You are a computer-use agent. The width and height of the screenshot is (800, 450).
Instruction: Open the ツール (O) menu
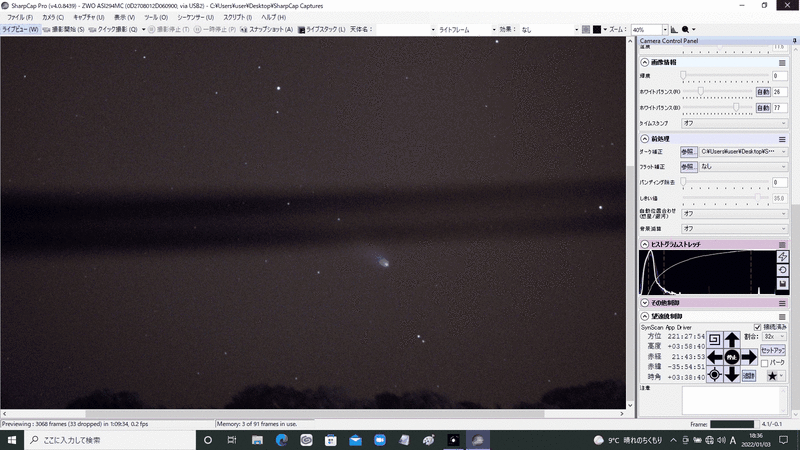tap(156, 17)
